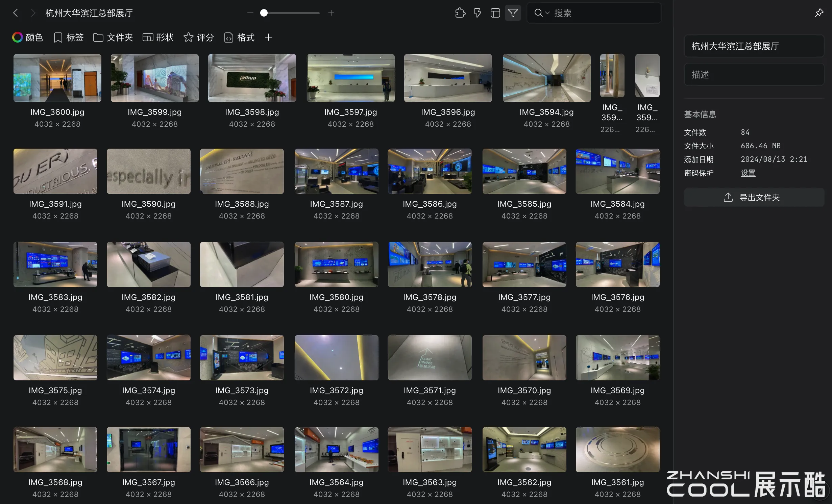This screenshot has height=504, width=832.
Task: Click the plus zoom-in icon
Action: click(331, 13)
